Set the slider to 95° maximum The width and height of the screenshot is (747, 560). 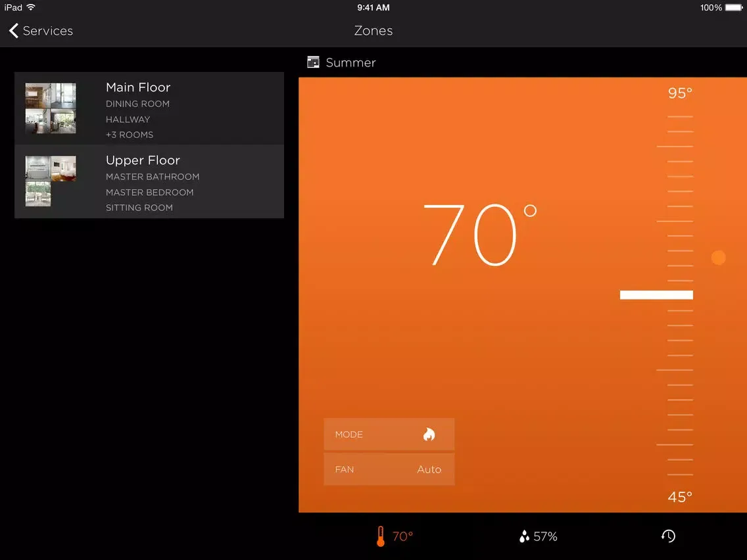[x=680, y=93]
